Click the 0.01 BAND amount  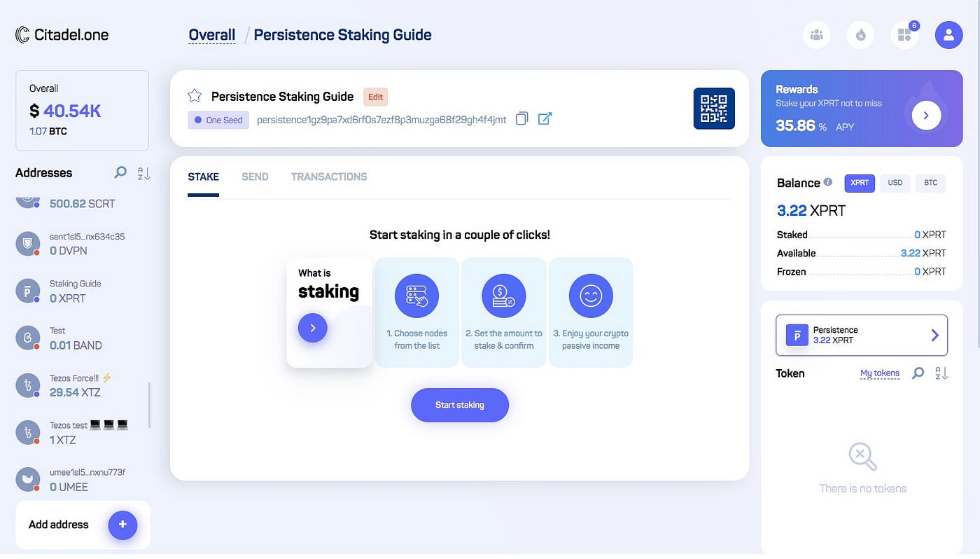[x=76, y=345]
